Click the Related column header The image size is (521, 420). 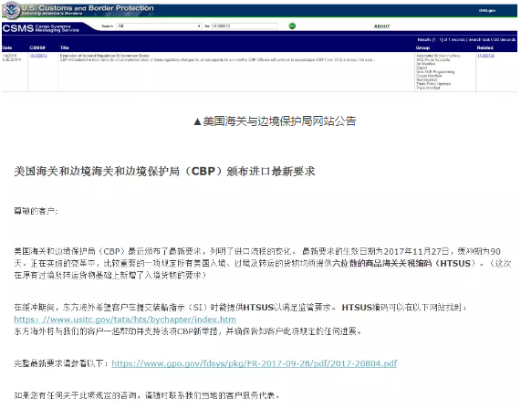click(x=485, y=47)
